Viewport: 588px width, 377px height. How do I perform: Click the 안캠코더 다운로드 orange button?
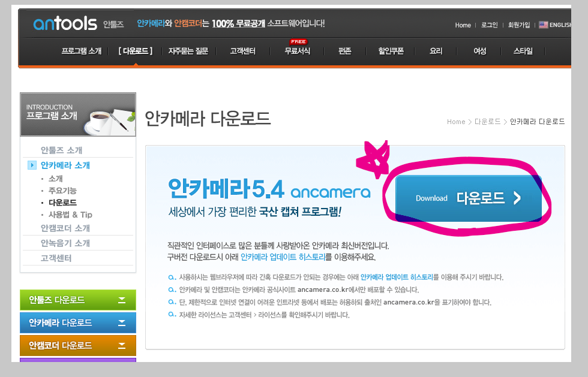(78, 345)
